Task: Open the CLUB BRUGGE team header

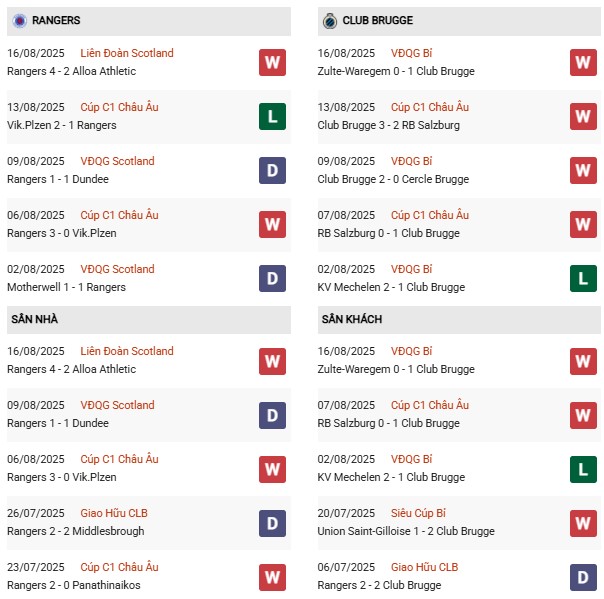Action: click(377, 20)
